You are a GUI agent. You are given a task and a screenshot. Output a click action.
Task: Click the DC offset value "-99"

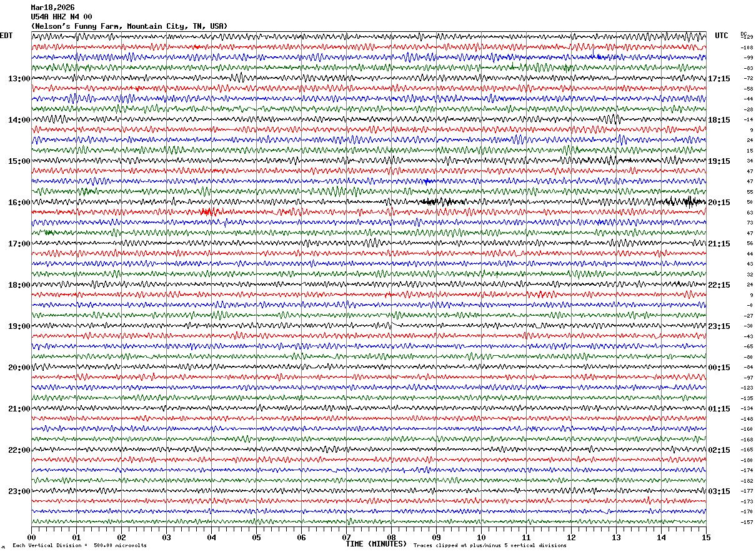748,58
